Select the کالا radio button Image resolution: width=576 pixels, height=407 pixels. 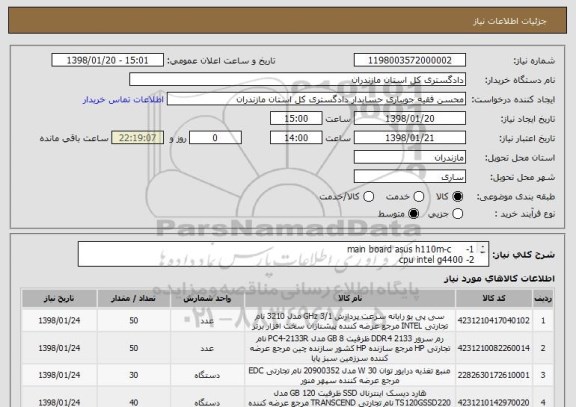pos(457,197)
